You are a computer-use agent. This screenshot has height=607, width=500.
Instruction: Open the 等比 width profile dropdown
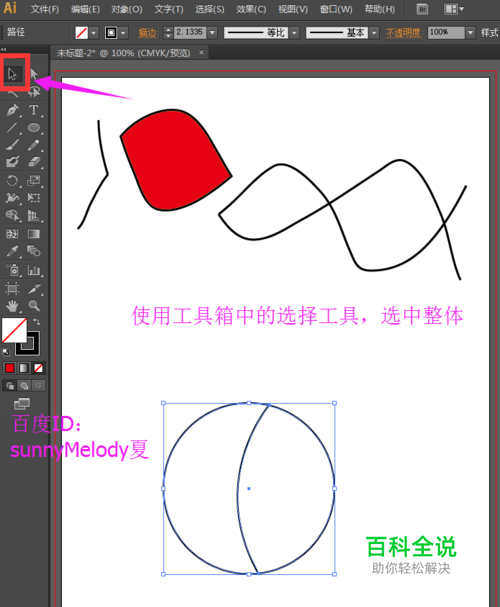coord(294,33)
